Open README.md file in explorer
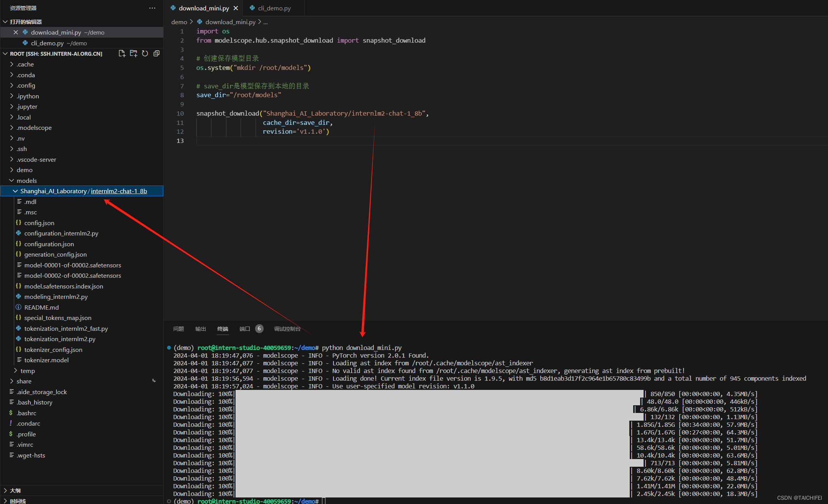Screen dimensions: 828x504 pos(41,307)
